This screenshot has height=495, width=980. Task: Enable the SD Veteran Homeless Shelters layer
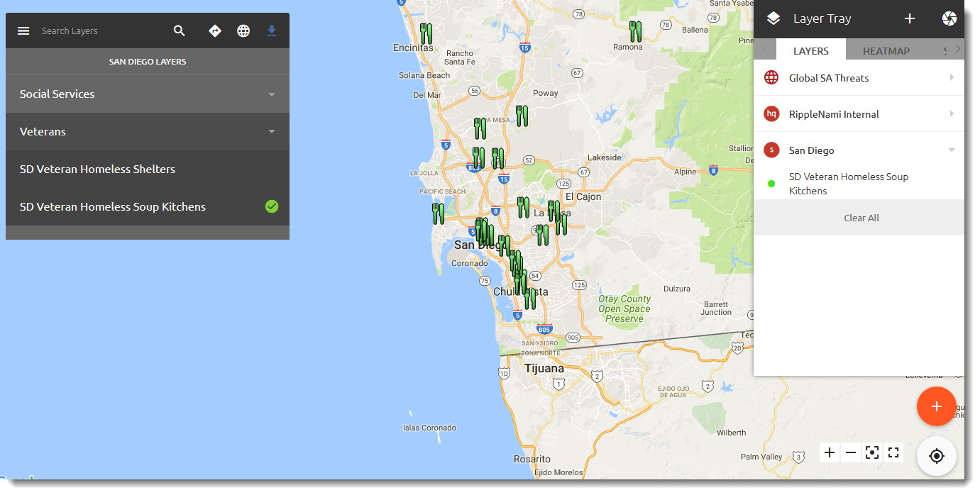(97, 169)
